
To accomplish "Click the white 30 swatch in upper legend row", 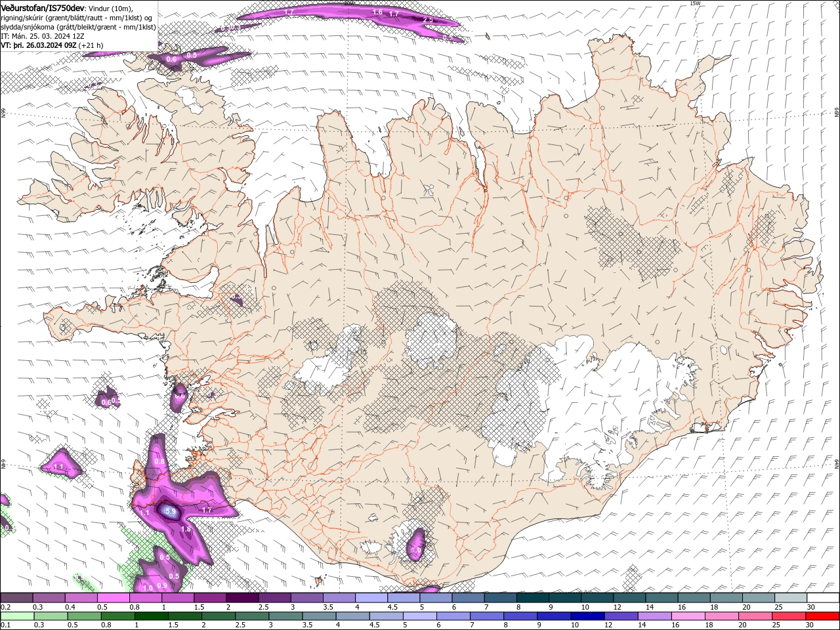I will tap(824, 598).
